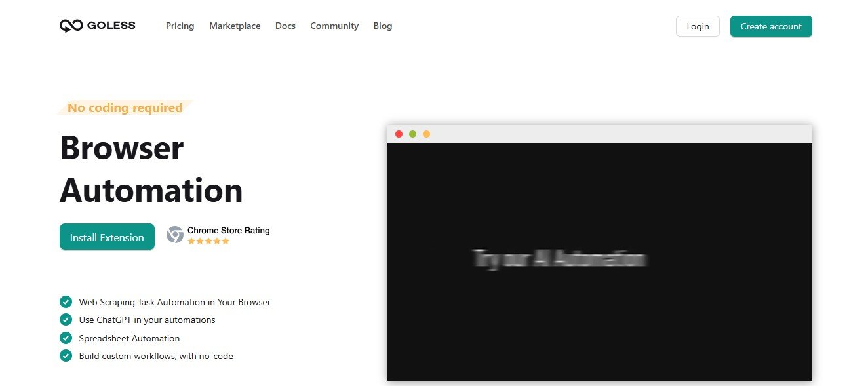
Task: Click the green dot in demo window
Action: click(x=412, y=134)
